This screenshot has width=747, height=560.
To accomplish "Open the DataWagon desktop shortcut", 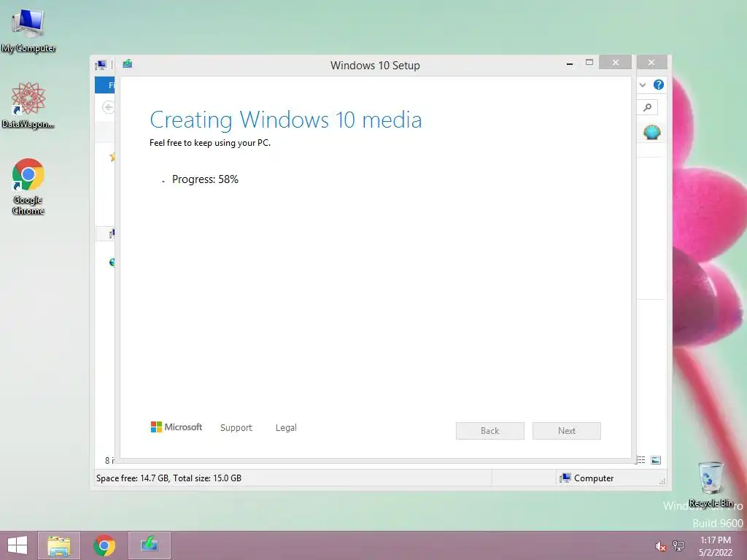I will click(x=28, y=105).
